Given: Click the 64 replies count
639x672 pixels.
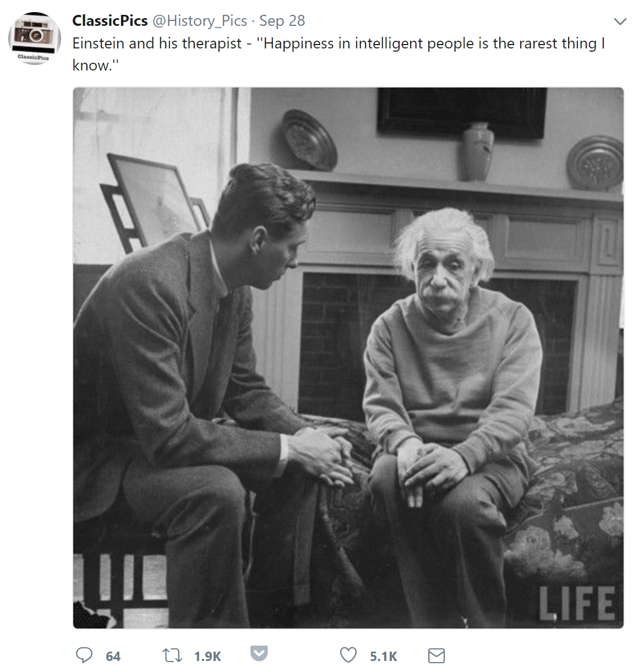Looking at the screenshot, I should 113,656.
